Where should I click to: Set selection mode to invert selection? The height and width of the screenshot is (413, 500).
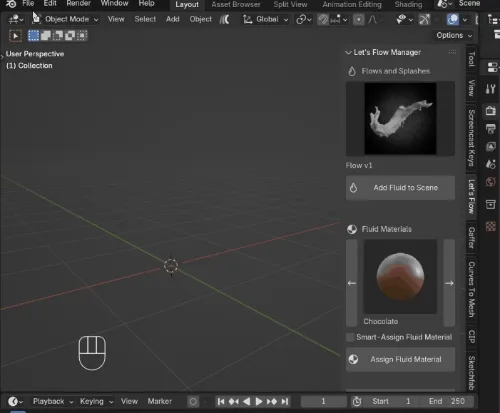(x=70, y=35)
